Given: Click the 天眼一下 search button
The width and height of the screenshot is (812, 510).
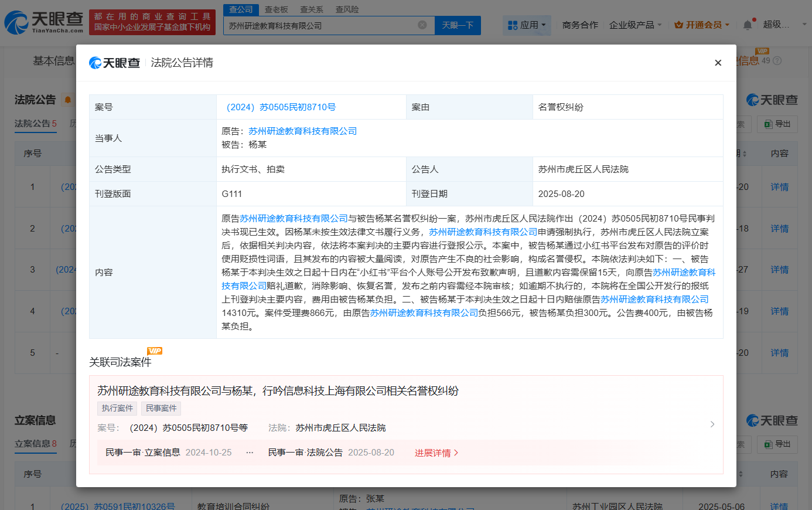Looking at the screenshot, I should 457,25.
